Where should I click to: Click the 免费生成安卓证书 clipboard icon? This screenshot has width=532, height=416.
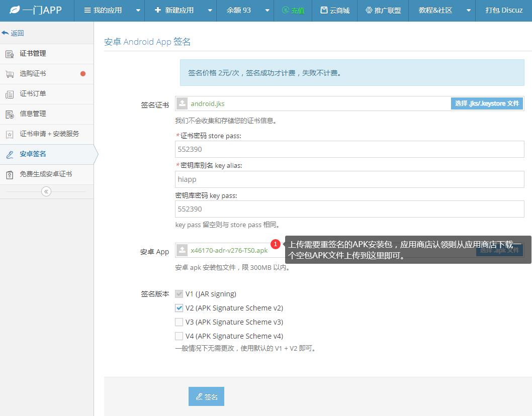pyautogui.click(x=10, y=175)
